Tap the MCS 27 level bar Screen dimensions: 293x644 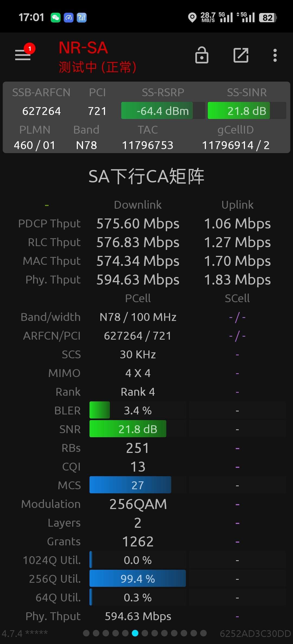coord(138,485)
